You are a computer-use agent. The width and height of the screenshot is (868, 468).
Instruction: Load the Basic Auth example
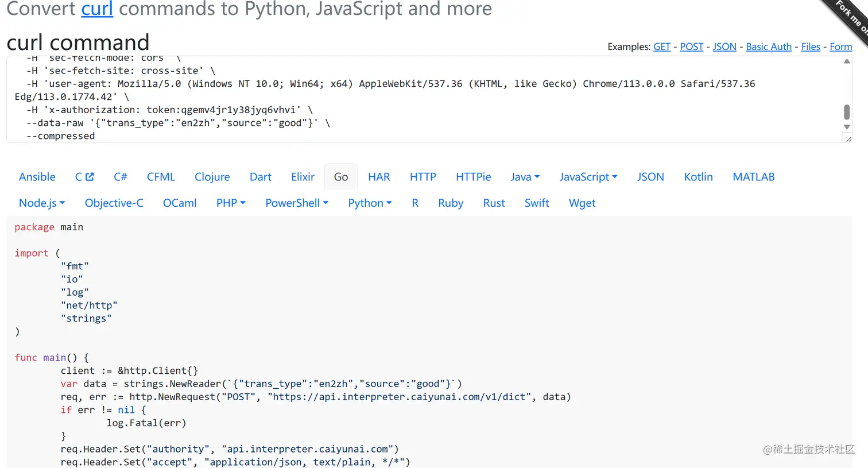(x=769, y=47)
